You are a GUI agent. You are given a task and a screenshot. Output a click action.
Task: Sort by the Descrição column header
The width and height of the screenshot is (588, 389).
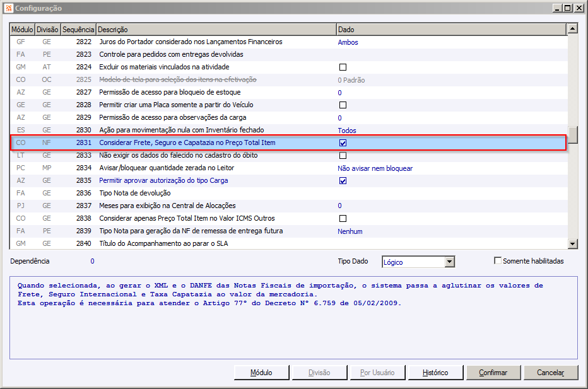pyautogui.click(x=216, y=30)
